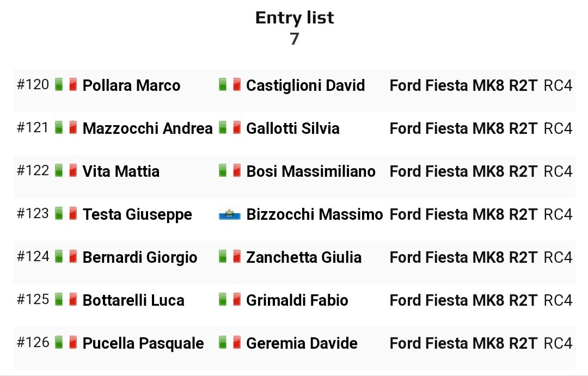
Task: Click the Entry list heading
Action: coord(295,18)
